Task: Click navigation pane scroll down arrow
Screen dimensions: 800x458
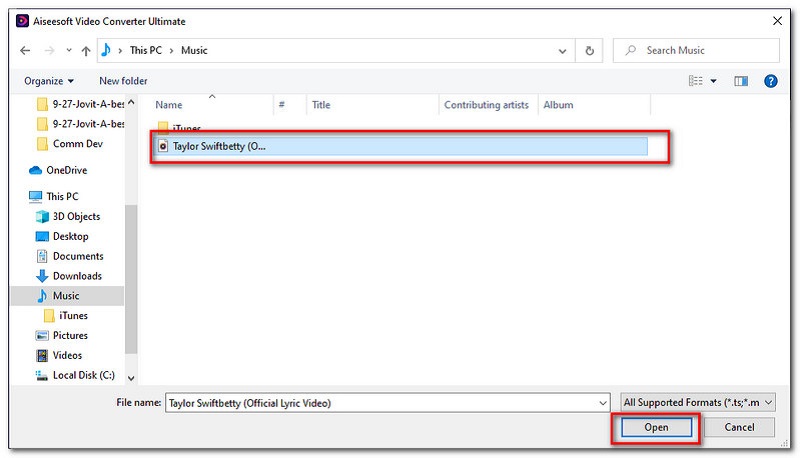Action: 131,378
